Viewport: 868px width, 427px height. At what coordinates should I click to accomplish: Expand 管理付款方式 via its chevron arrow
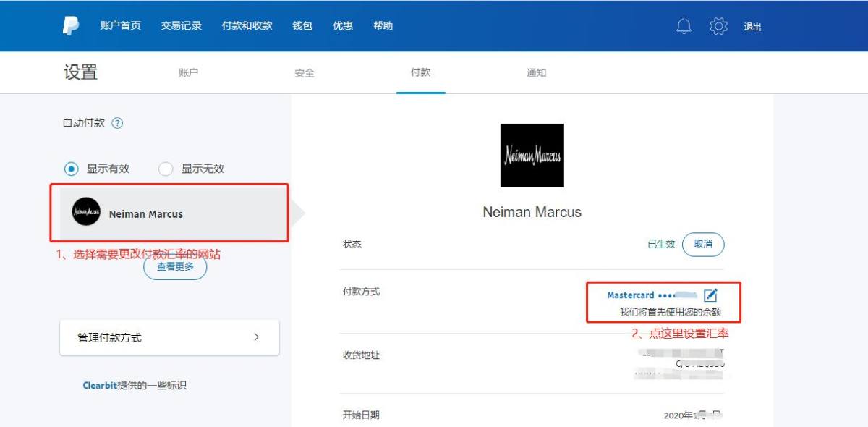[257, 337]
